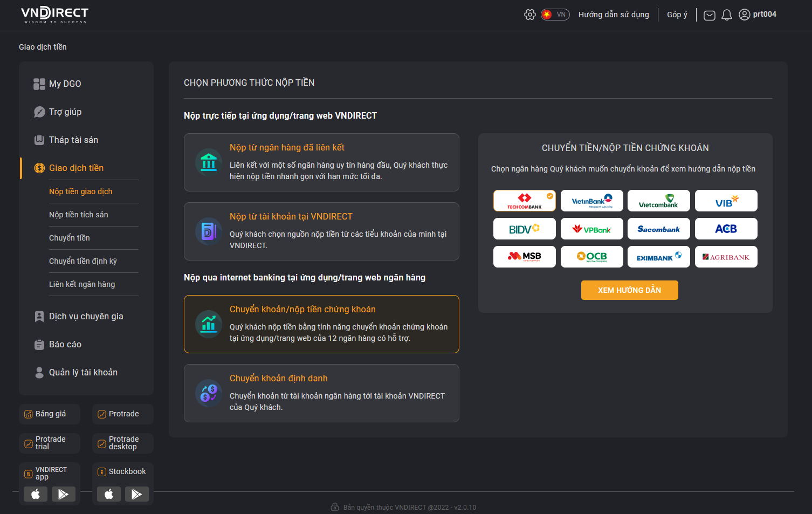Click the Báo cáo clipboard icon

point(39,345)
